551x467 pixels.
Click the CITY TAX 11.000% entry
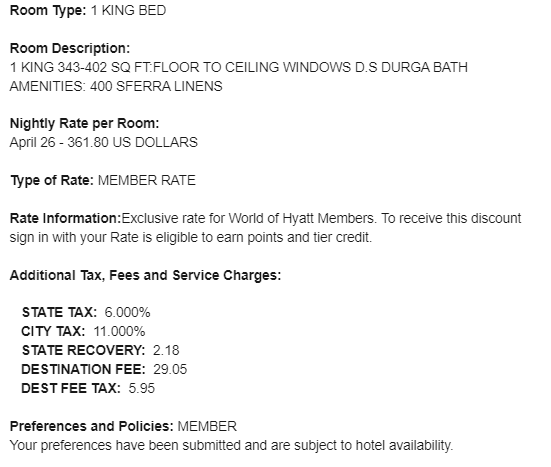click(83, 331)
